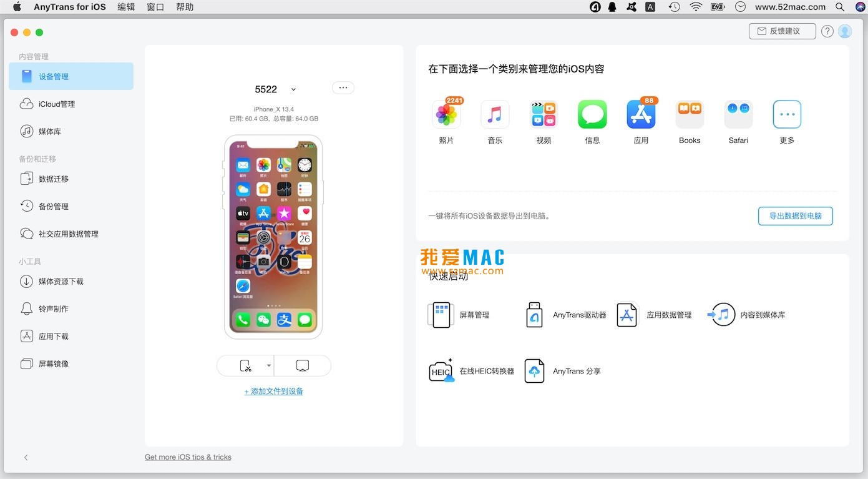Click the iPhone home screen preview

(273, 237)
